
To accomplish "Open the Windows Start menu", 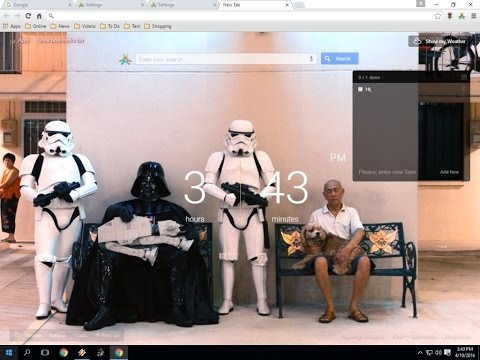I will click(x=9, y=352).
